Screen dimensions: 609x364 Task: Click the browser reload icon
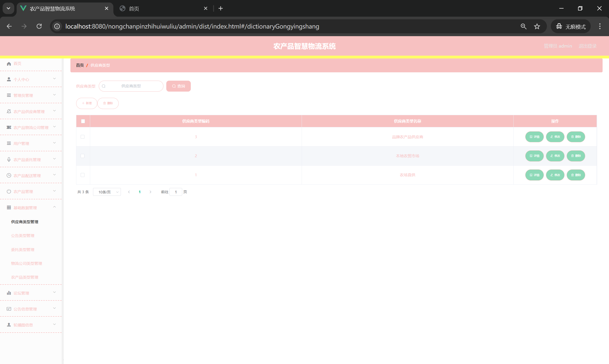(x=39, y=26)
